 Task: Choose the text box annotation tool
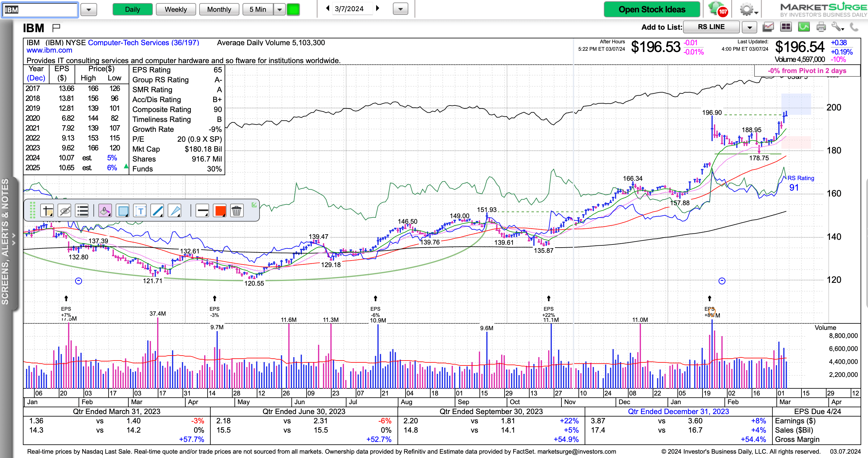140,211
